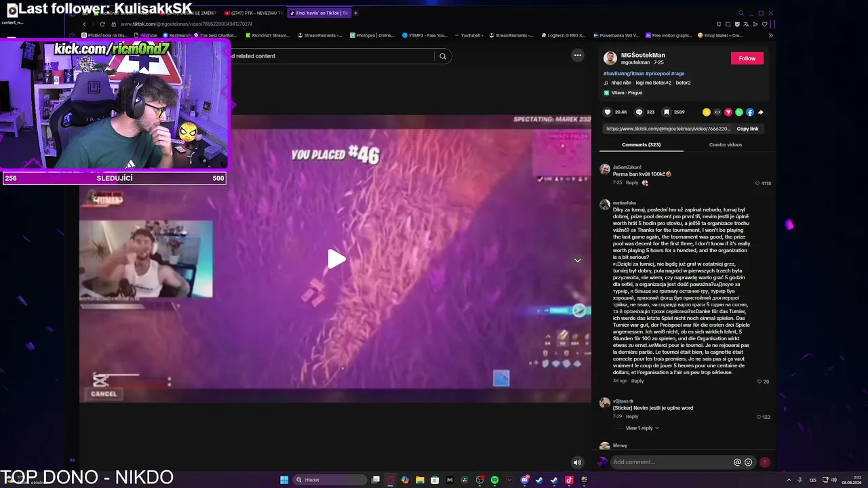Image resolution: width=868 pixels, height=488 pixels.
Task: Open a new browser tab
Action: [356, 13]
